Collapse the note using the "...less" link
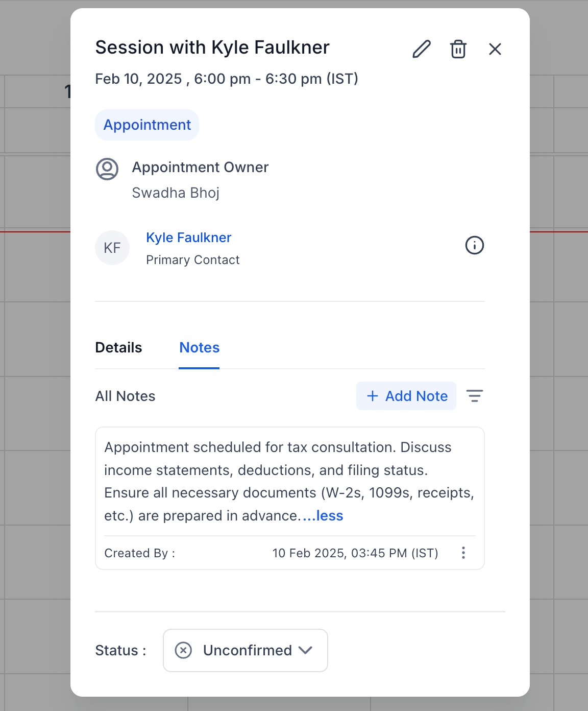Screen dimensions: 588x711 (x=324, y=516)
